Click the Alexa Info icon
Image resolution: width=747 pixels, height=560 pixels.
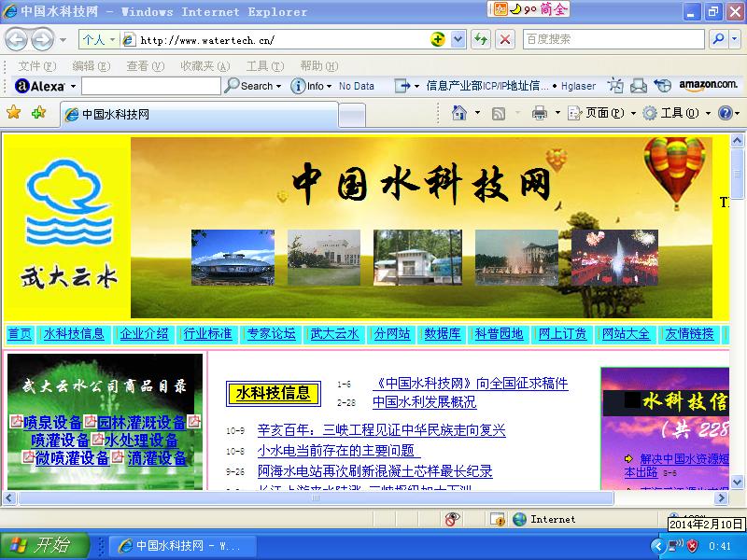point(297,86)
